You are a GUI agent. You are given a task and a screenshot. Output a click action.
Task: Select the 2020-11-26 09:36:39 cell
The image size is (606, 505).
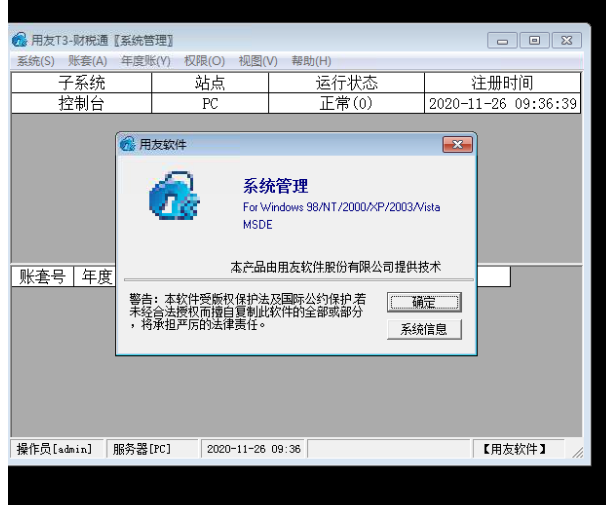pyautogui.click(x=502, y=103)
